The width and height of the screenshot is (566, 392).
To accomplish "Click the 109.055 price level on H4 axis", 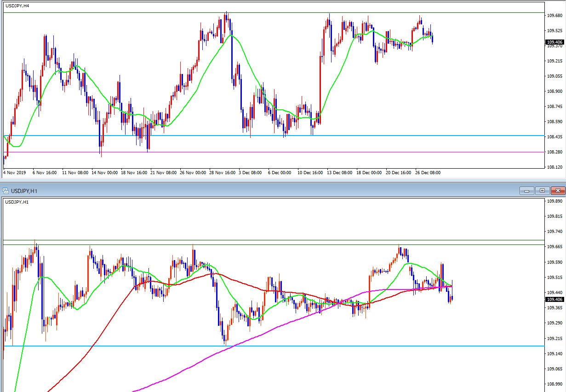I will (555, 76).
